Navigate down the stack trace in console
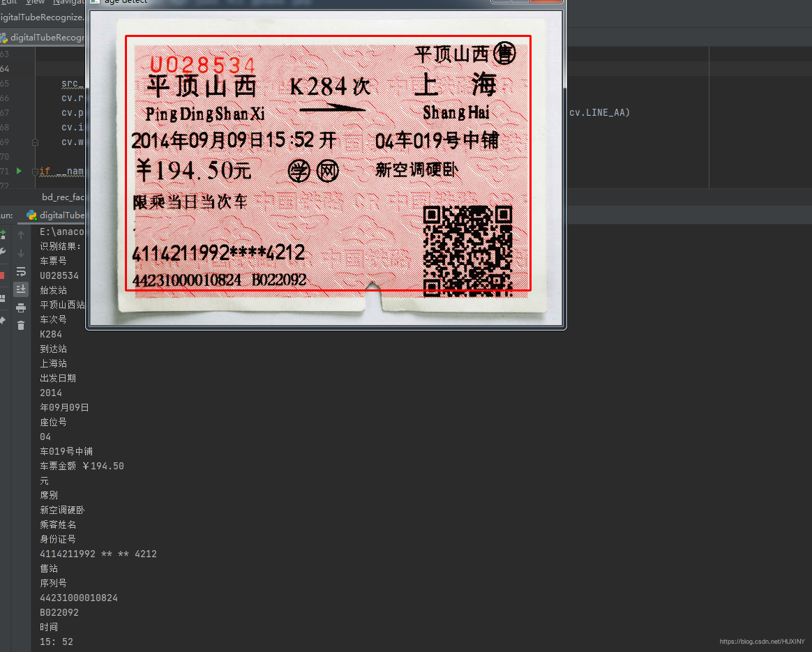 point(20,252)
